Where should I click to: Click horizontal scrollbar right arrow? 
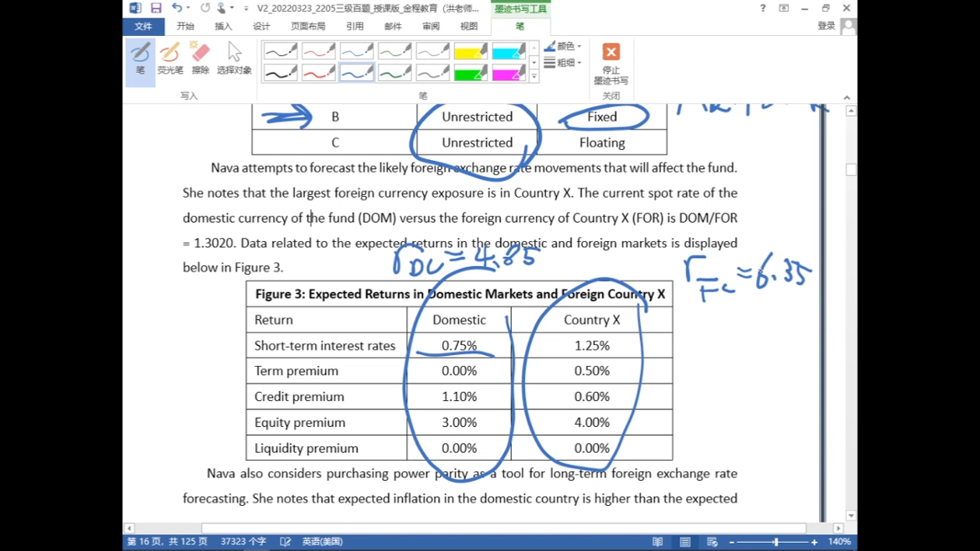click(x=838, y=528)
